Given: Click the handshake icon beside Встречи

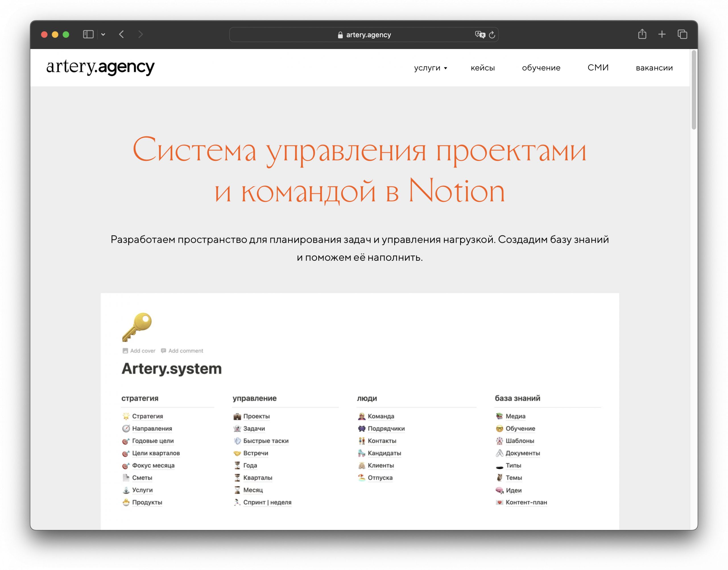Looking at the screenshot, I should pos(237,453).
